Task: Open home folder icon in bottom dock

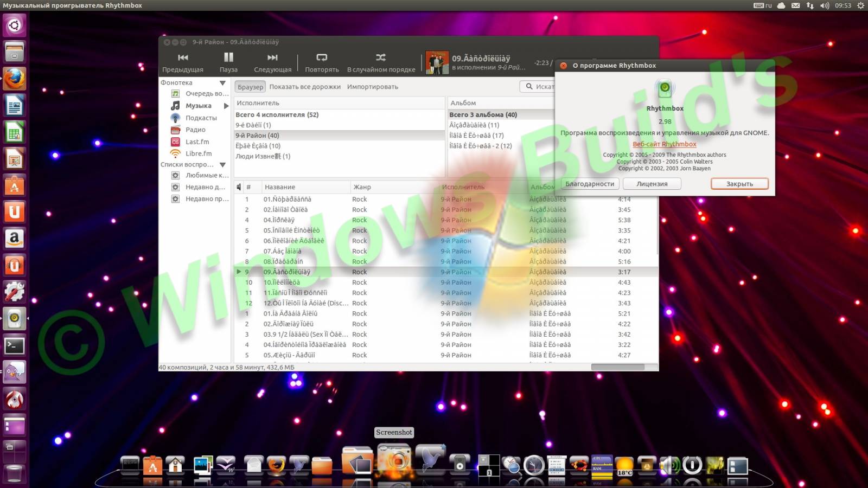Action: tap(175, 465)
